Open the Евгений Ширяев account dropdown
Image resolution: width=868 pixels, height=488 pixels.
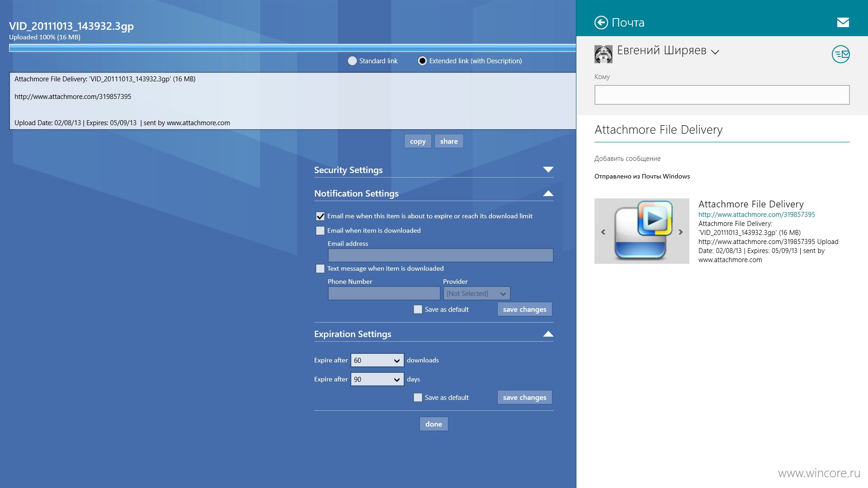tap(715, 52)
